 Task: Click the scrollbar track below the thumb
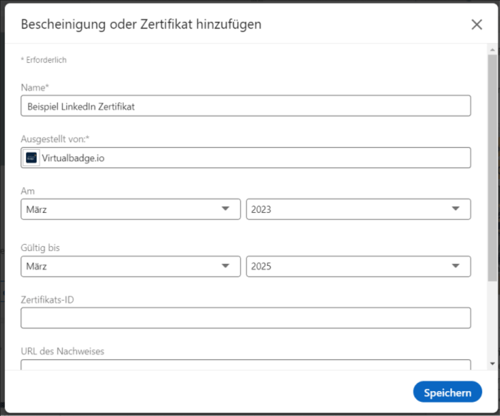(x=492, y=320)
